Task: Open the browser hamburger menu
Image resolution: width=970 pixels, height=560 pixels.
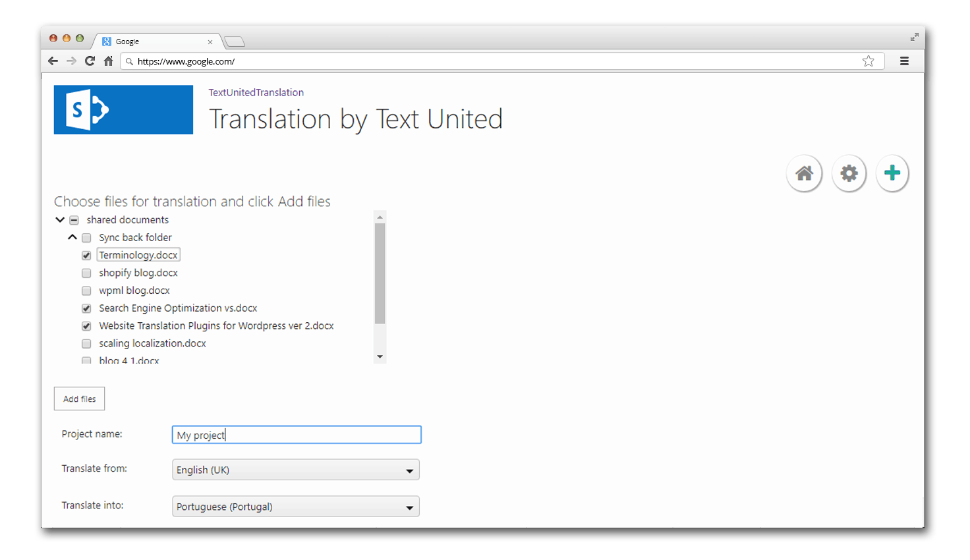Action: [904, 61]
